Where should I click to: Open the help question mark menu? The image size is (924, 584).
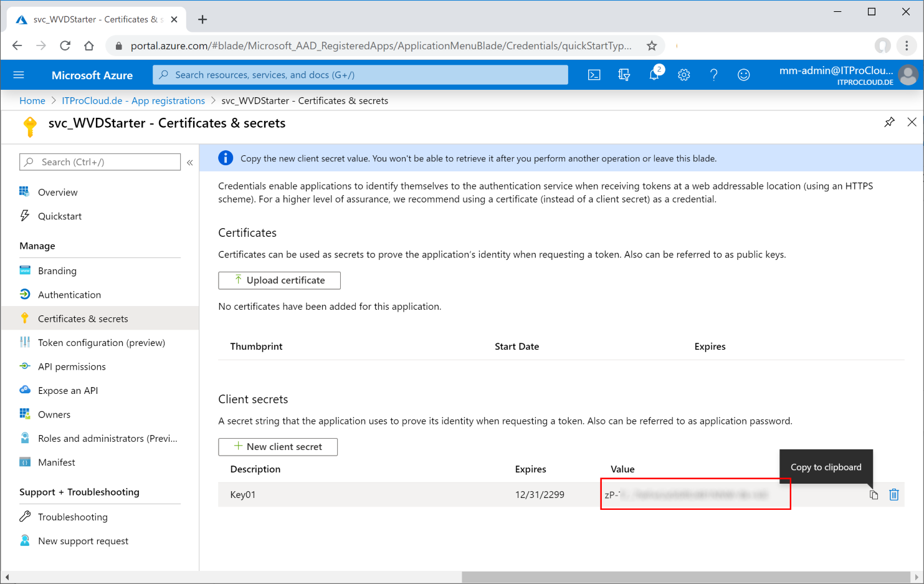[714, 75]
